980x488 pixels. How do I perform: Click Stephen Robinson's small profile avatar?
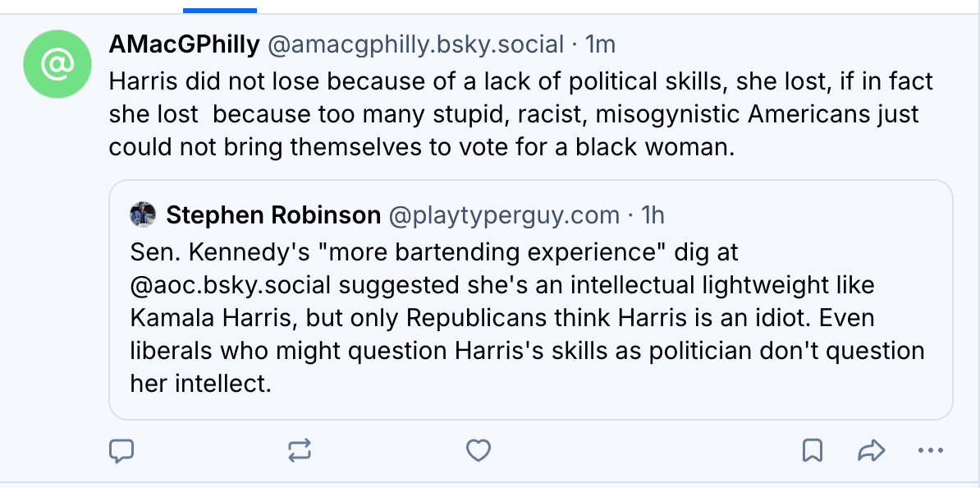click(143, 215)
